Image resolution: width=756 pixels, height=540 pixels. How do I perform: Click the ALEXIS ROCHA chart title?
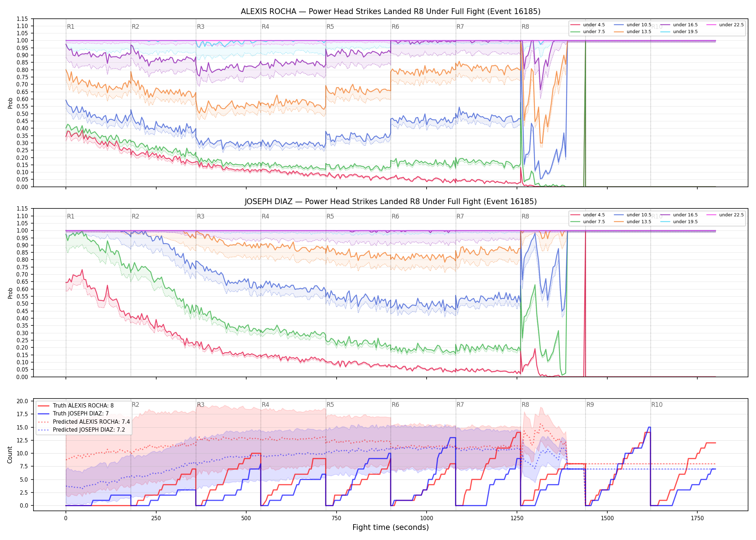[391, 12]
